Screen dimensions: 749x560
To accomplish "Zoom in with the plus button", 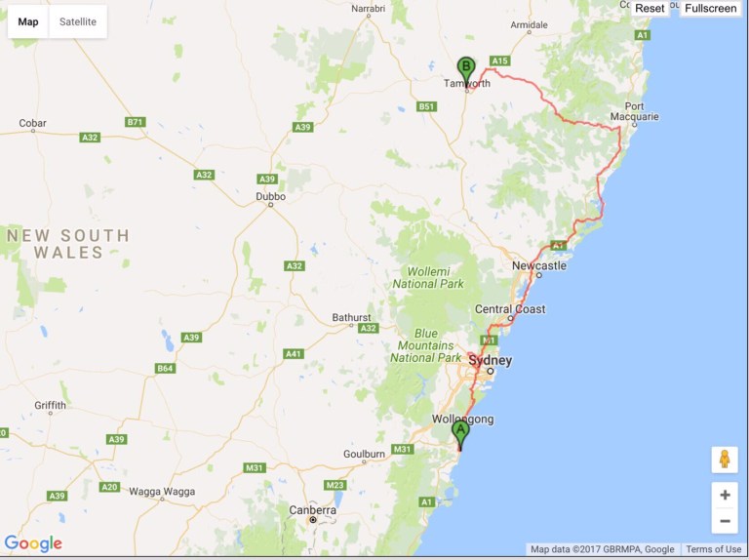I will 725,495.
